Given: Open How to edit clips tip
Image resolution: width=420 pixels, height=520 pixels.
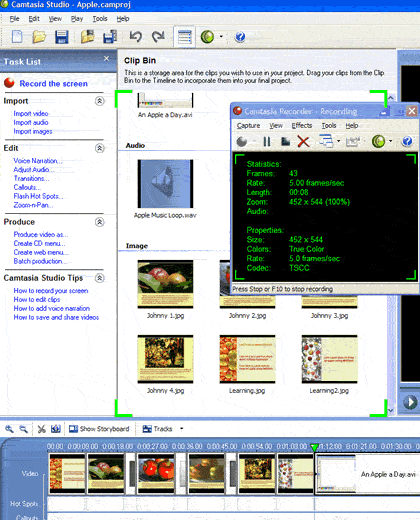Looking at the screenshot, I should [x=37, y=300].
